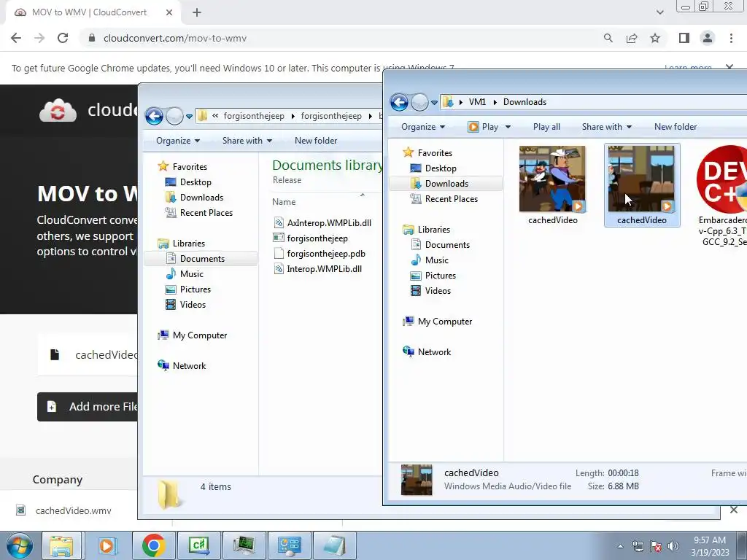Select Network in Documents window sidebar
Screen dimensions: 747x560
click(189, 366)
